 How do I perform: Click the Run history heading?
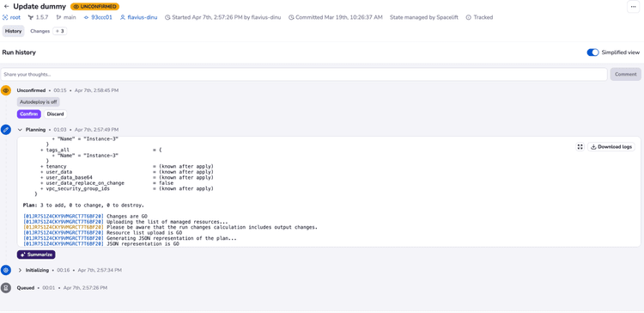pos(19,52)
